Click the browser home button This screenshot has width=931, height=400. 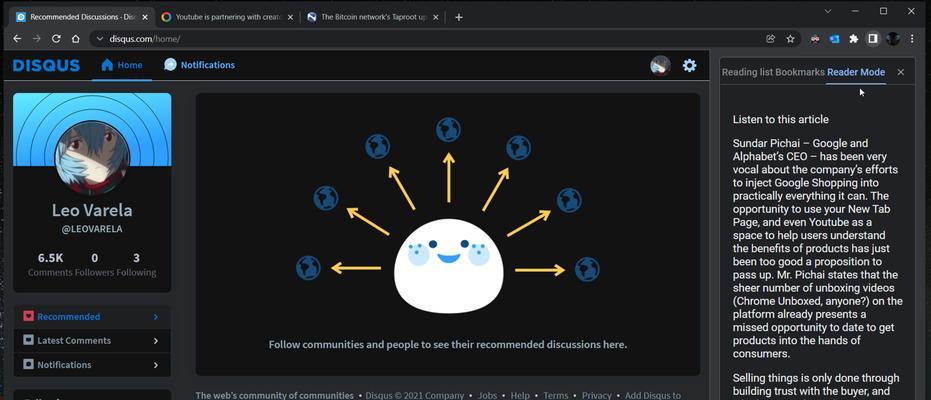[x=75, y=39]
